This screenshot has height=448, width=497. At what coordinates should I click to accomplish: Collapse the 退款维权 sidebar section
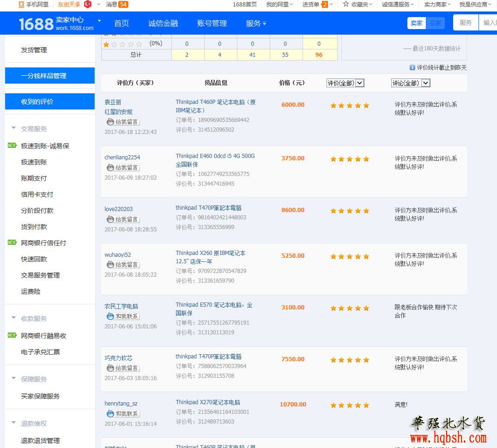14,423
